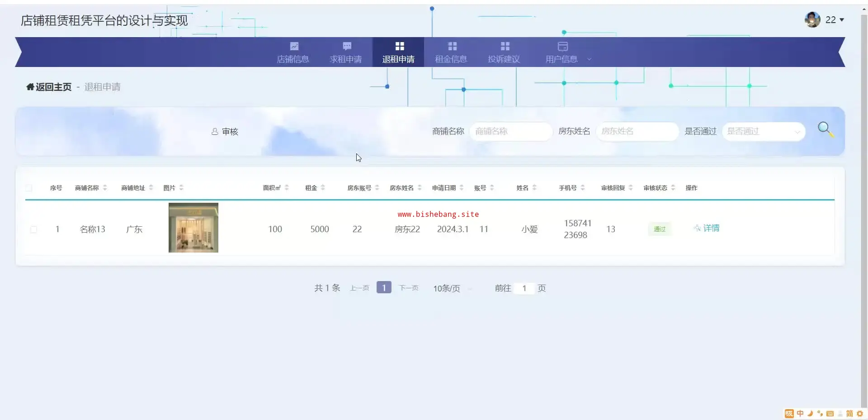868x420 pixels.
Task: Open the 用户信息 menu label
Action: [x=561, y=59]
